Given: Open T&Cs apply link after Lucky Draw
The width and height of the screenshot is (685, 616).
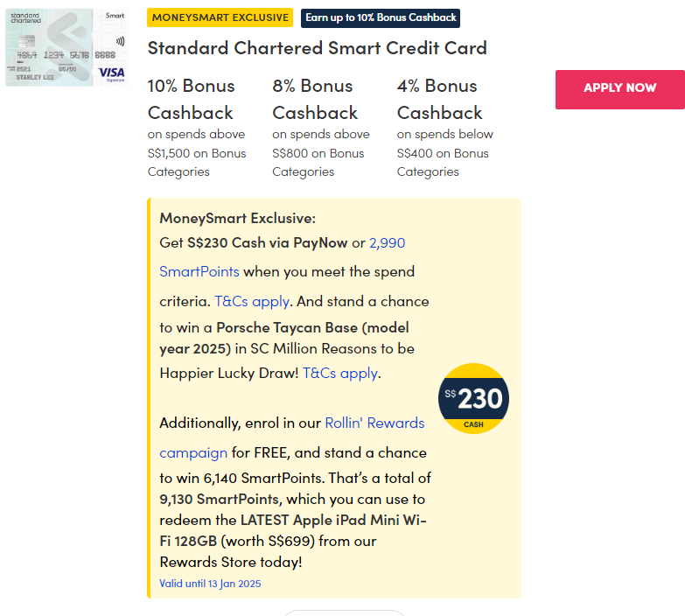Looking at the screenshot, I should [x=340, y=373].
